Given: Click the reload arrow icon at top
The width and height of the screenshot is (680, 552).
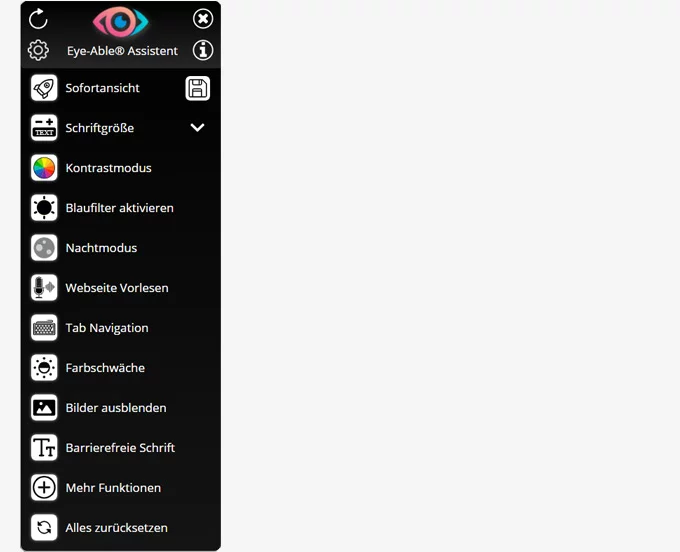Looking at the screenshot, I should point(38,19).
